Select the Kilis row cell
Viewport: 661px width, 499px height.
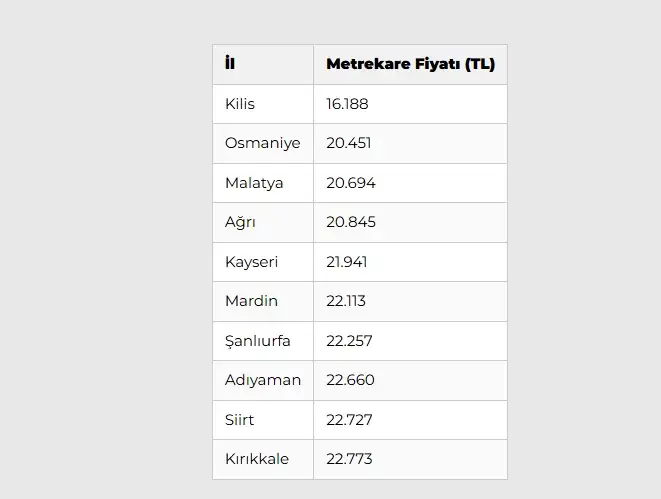click(240, 104)
